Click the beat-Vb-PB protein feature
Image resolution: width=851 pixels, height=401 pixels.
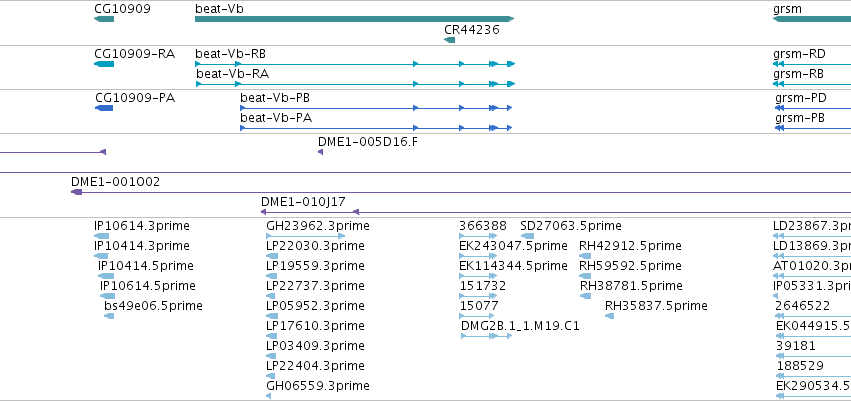(376, 108)
